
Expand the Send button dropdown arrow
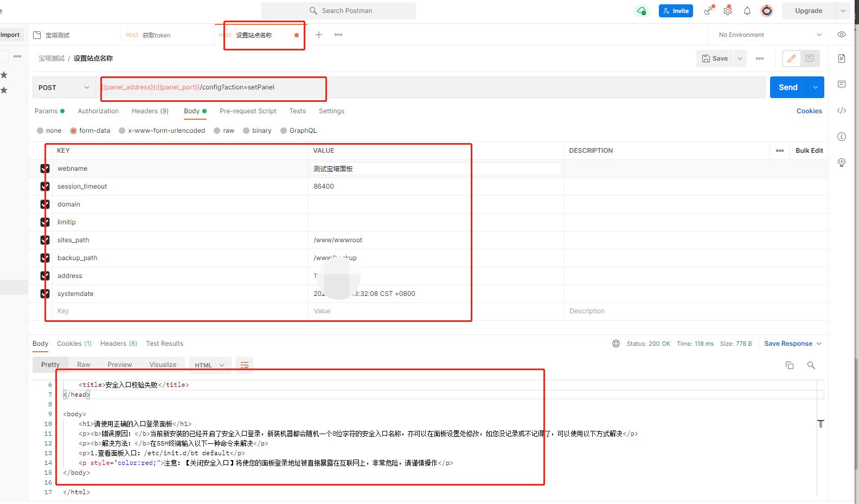click(x=816, y=87)
